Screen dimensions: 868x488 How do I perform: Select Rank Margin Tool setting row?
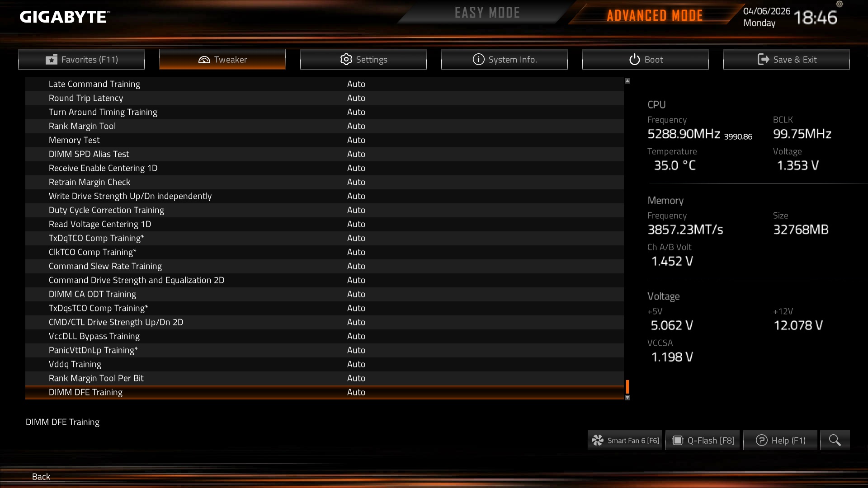click(325, 126)
